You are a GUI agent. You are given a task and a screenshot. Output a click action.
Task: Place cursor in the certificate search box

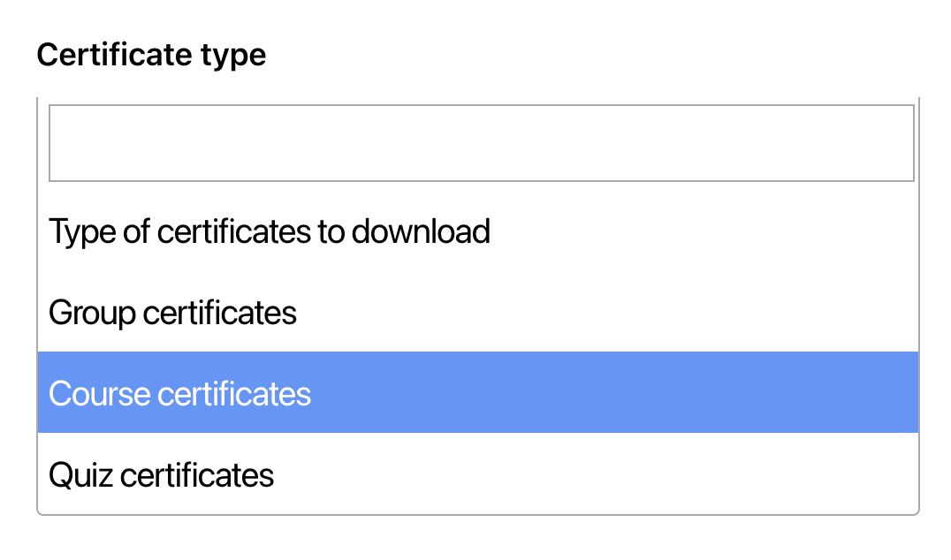click(481, 143)
